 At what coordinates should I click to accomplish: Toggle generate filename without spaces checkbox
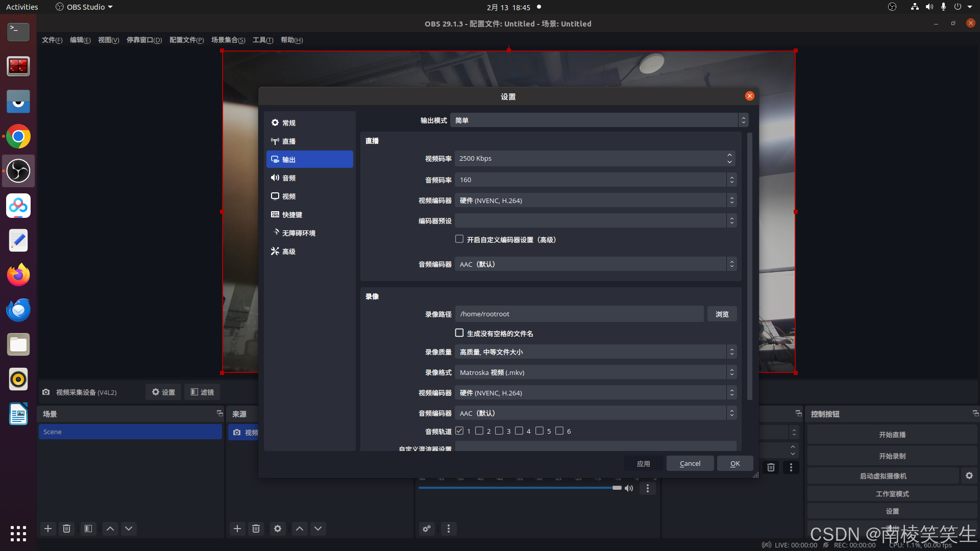pos(459,333)
